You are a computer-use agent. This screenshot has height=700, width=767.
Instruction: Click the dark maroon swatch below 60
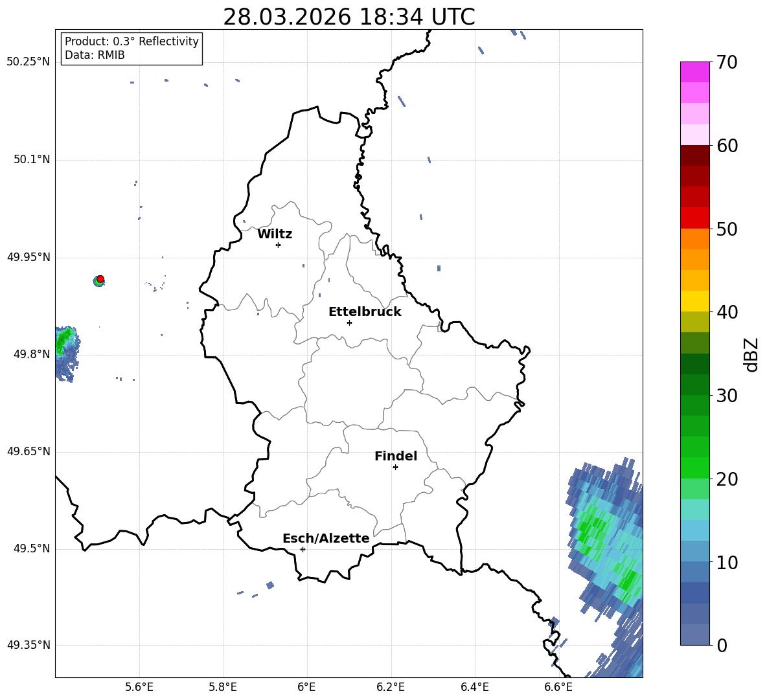(694, 155)
